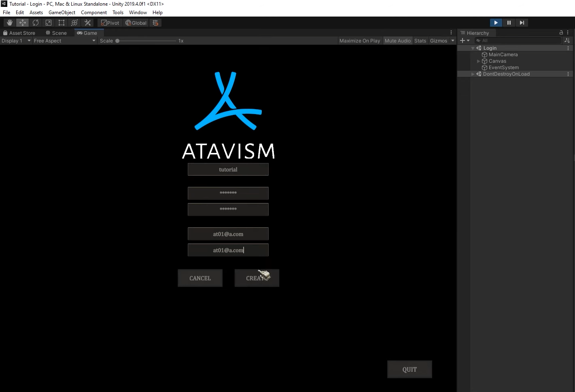Click the Game view Scale slider

146,41
